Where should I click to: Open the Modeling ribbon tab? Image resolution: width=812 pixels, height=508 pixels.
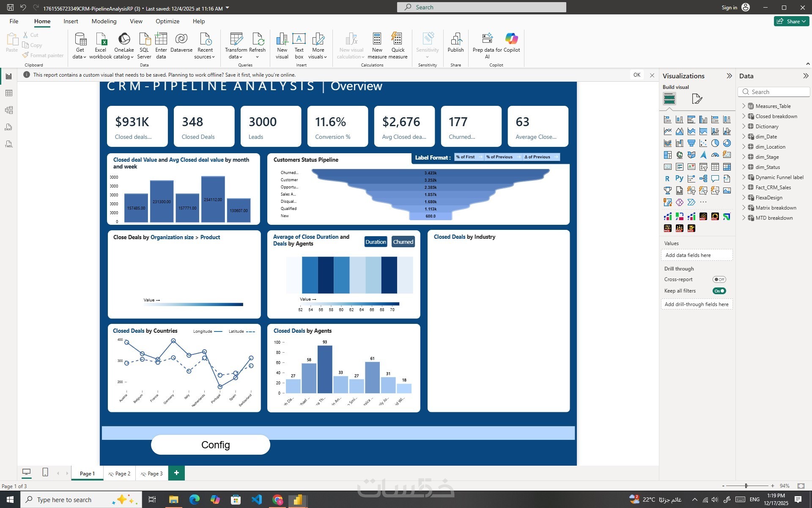click(104, 21)
